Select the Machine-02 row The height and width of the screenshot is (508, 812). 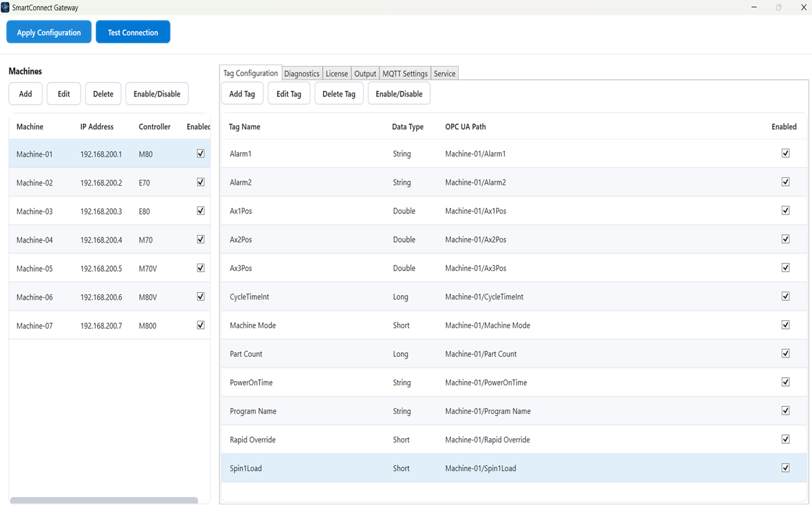[x=110, y=183]
